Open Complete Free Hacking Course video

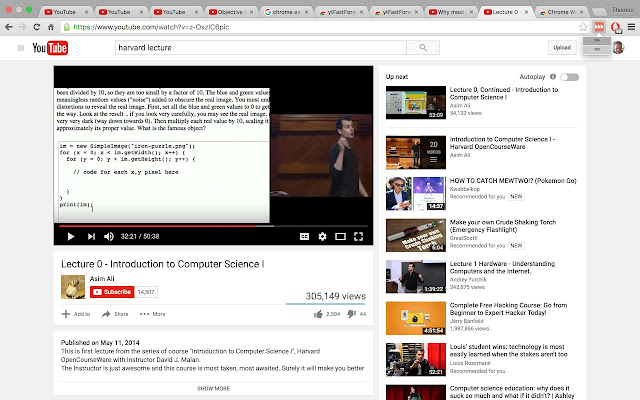pyautogui.click(x=508, y=309)
